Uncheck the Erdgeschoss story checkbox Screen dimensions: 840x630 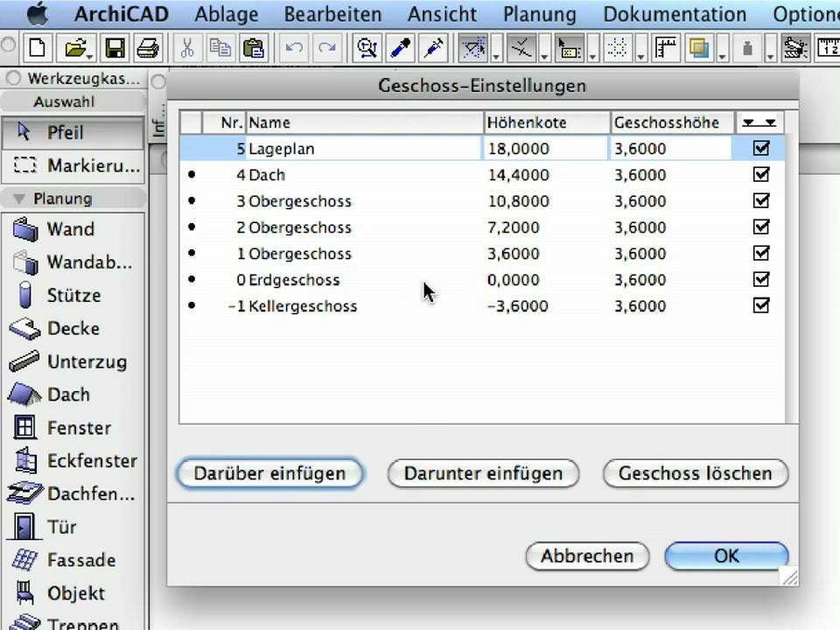tap(761, 279)
